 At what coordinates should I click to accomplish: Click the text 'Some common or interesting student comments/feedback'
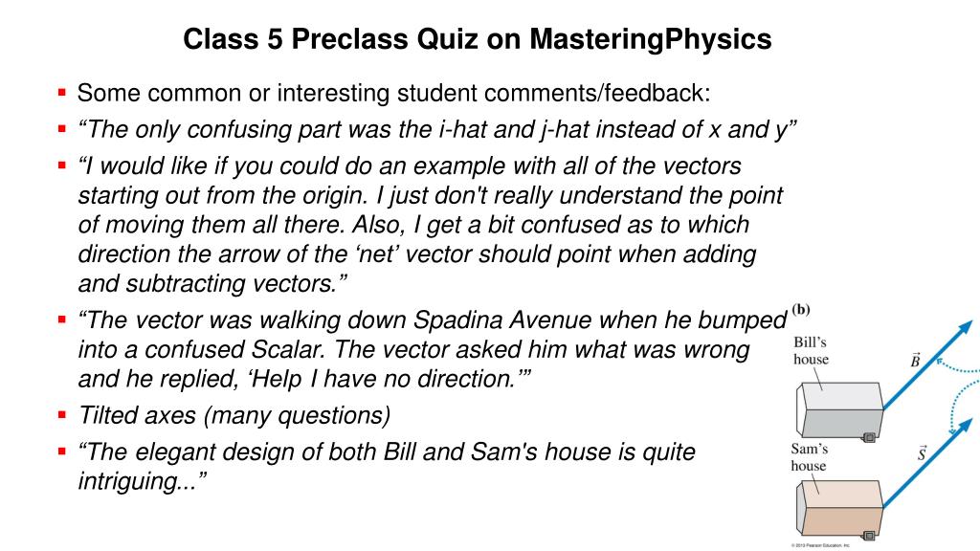(x=393, y=94)
